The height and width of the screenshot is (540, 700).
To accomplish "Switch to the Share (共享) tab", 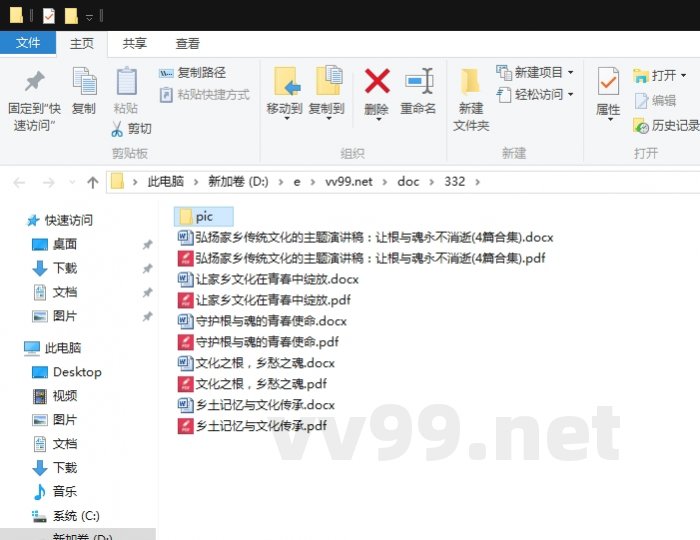I will (134, 44).
